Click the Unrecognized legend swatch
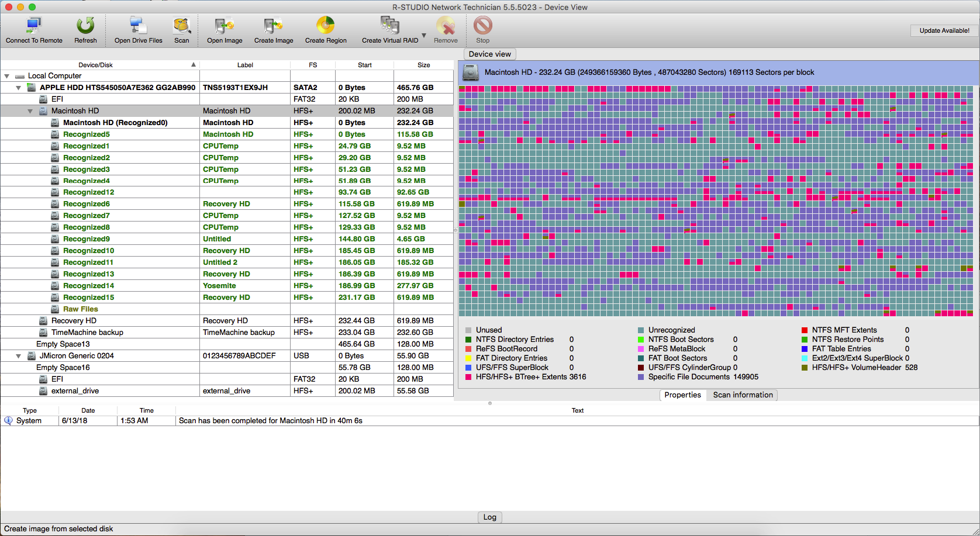 click(641, 330)
